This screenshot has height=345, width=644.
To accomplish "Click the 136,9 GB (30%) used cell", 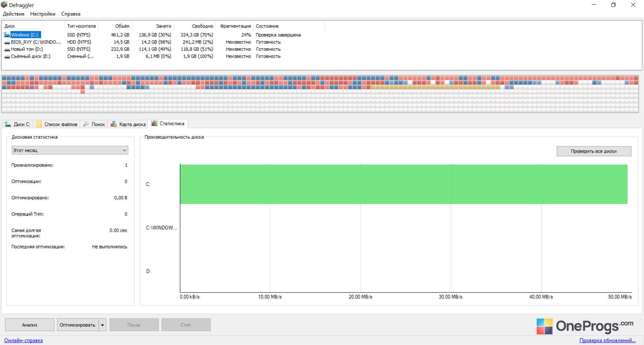I will (155, 35).
